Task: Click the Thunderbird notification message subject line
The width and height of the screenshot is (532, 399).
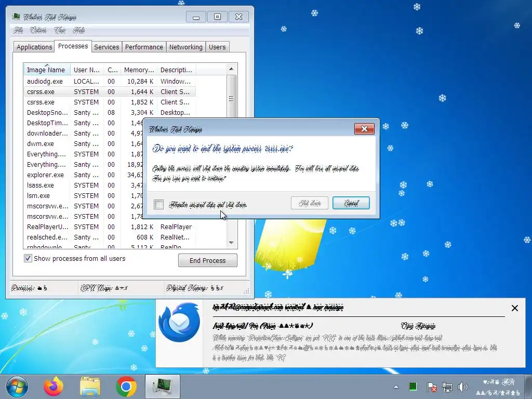Action: (x=262, y=326)
